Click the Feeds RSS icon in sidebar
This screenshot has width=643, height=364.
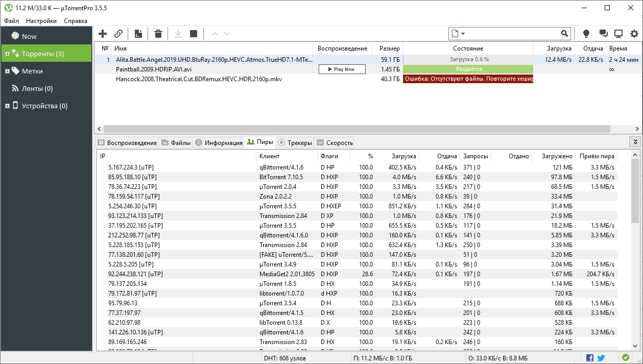[15, 88]
